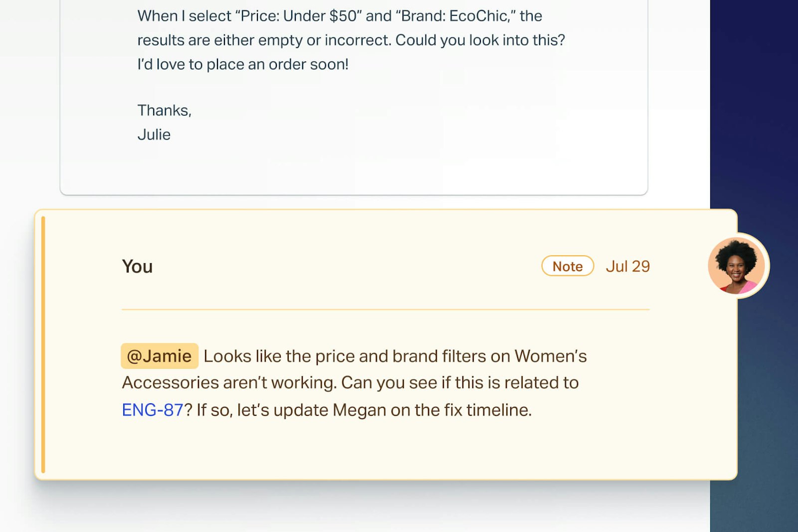
Task: Click the word "Accessories" in the note
Action: pyautogui.click(x=171, y=382)
